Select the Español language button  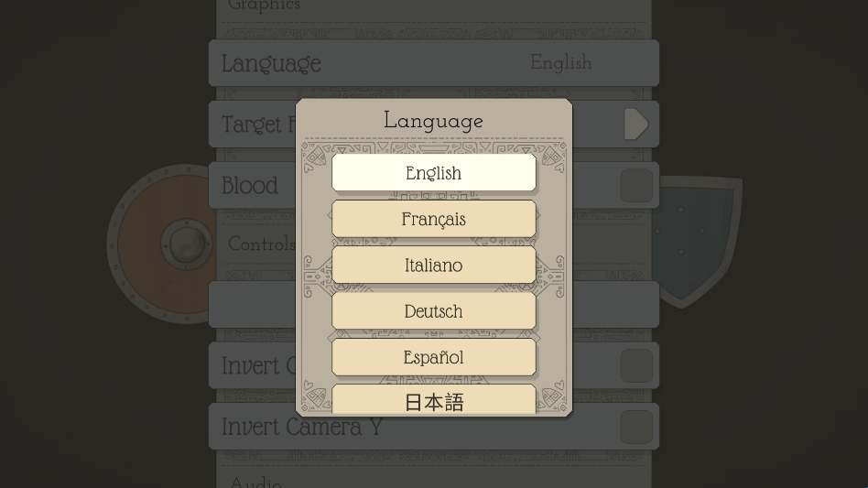coord(433,357)
